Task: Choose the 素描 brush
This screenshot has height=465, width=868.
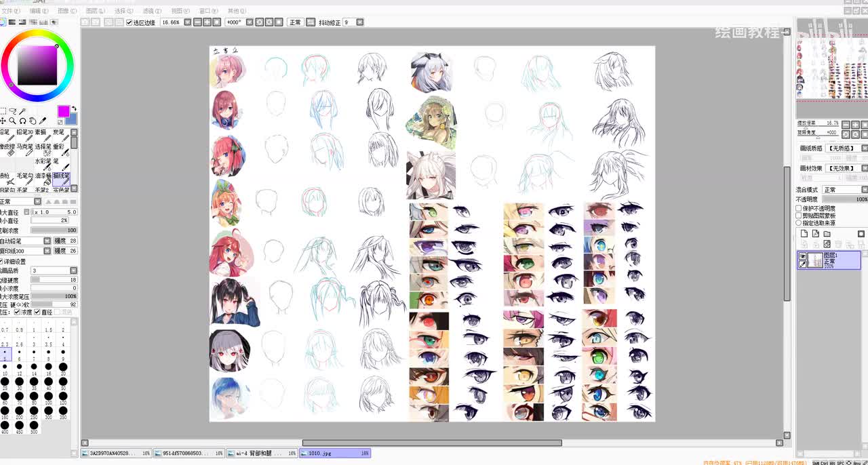Action: point(43,136)
